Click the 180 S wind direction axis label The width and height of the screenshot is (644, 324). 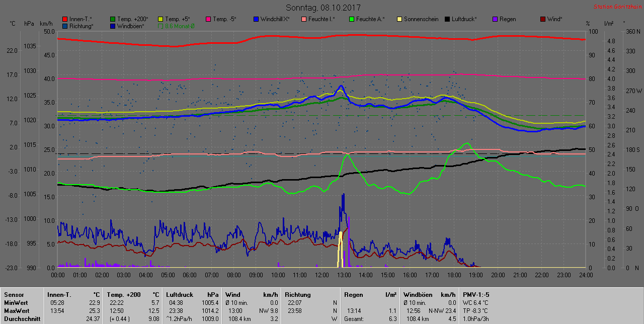click(632, 149)
